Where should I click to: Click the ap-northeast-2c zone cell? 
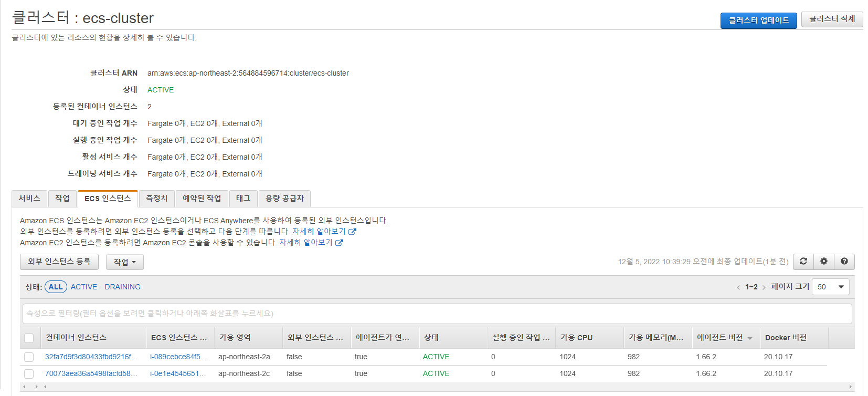244,374
